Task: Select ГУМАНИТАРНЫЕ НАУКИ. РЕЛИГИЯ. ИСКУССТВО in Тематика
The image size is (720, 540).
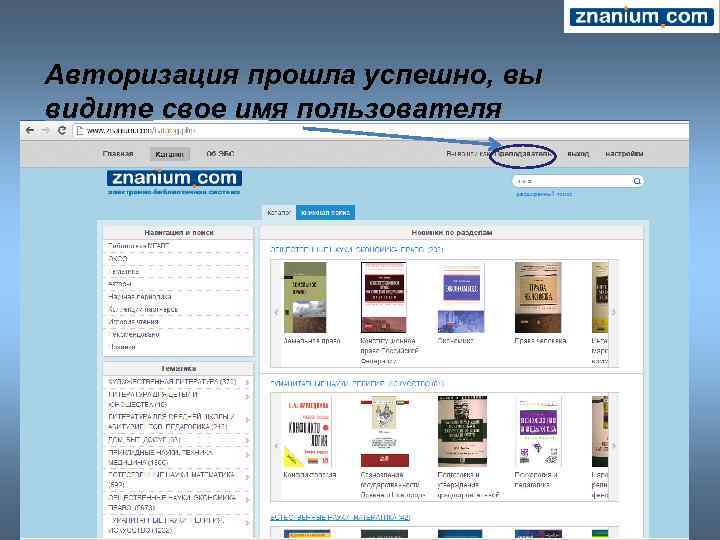Action: tap(166, 525)
